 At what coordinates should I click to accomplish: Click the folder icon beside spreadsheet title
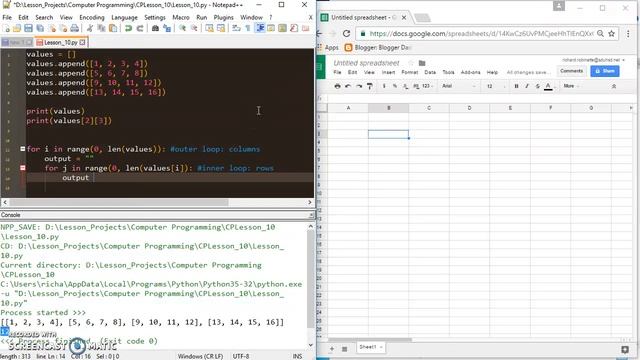pos(422,63)
